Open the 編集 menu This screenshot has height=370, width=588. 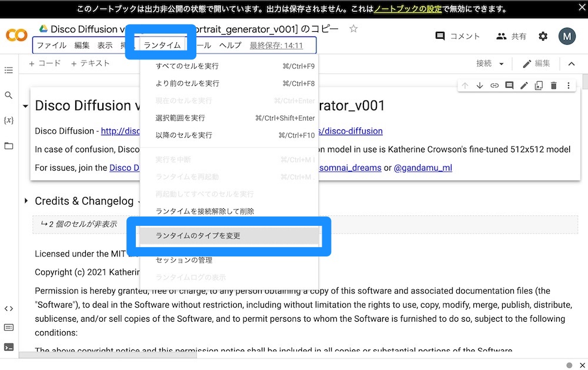82,45
